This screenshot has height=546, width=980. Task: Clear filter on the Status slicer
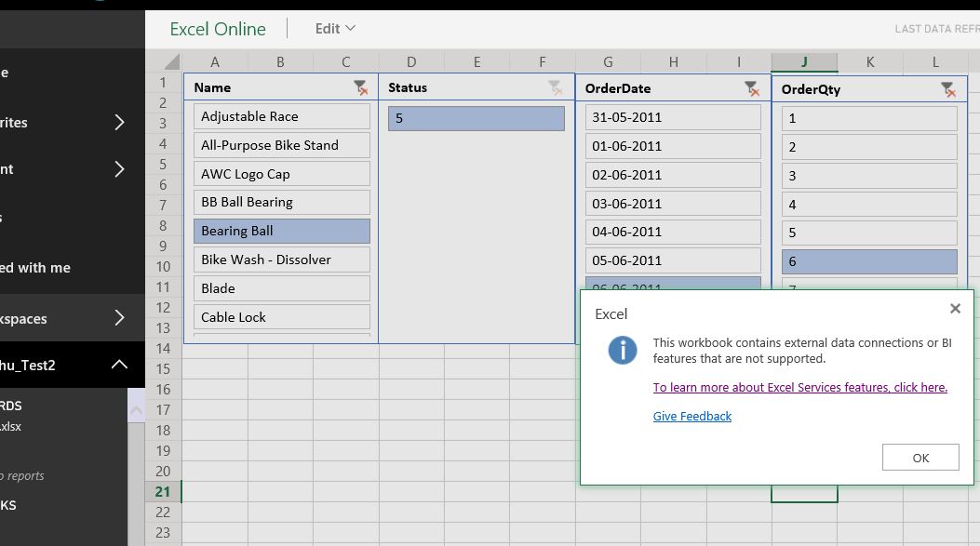pyautogui.click(x=555, y=87)
